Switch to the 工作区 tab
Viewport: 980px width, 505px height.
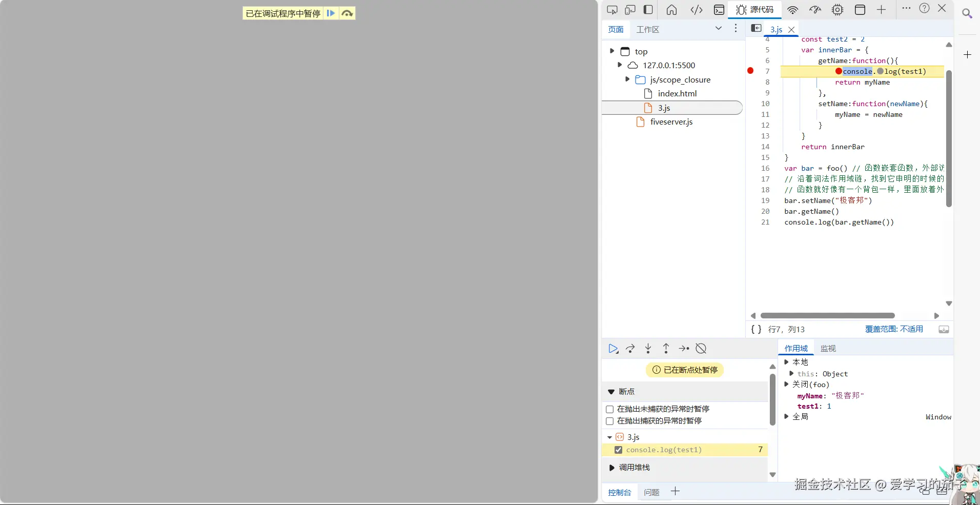(648, 29)
